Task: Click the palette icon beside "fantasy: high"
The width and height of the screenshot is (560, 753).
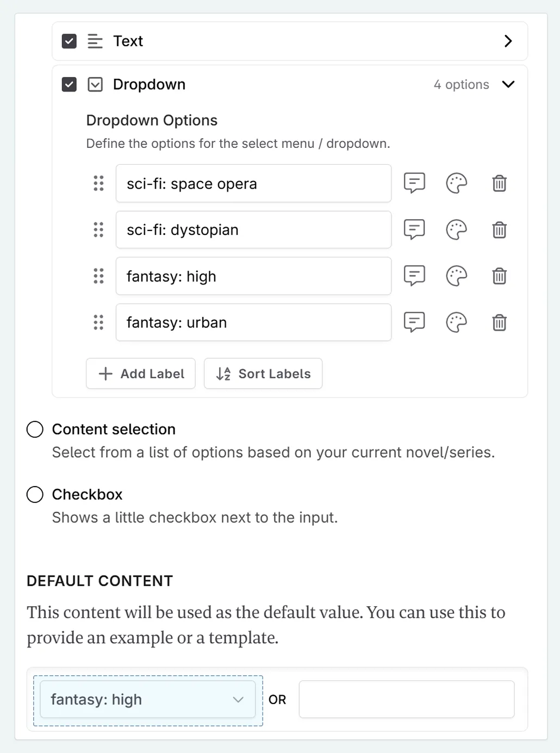Action: (x=456, y=276)
